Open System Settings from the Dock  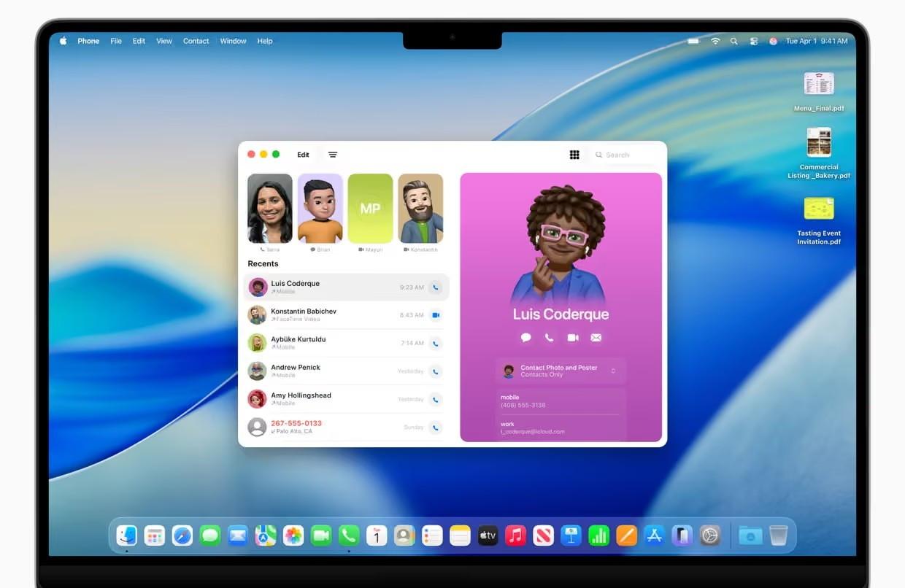pos(709,535)
